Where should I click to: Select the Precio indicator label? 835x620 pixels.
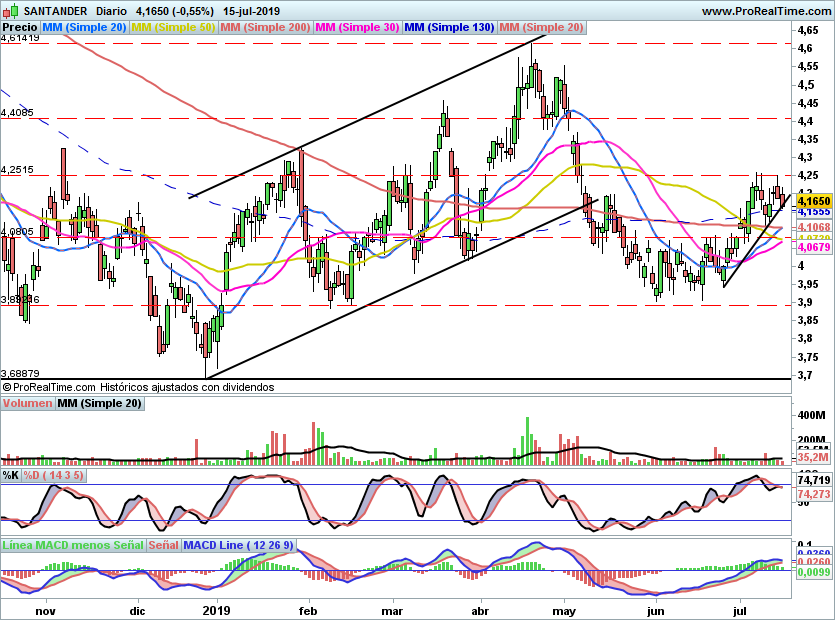20,27
